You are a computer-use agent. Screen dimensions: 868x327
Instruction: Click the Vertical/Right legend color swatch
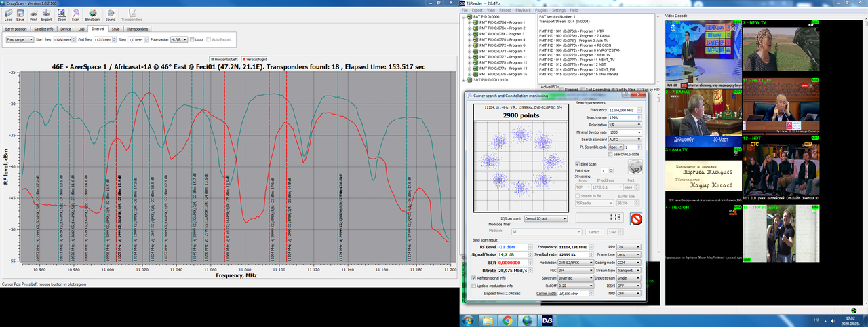coord(244,60)
